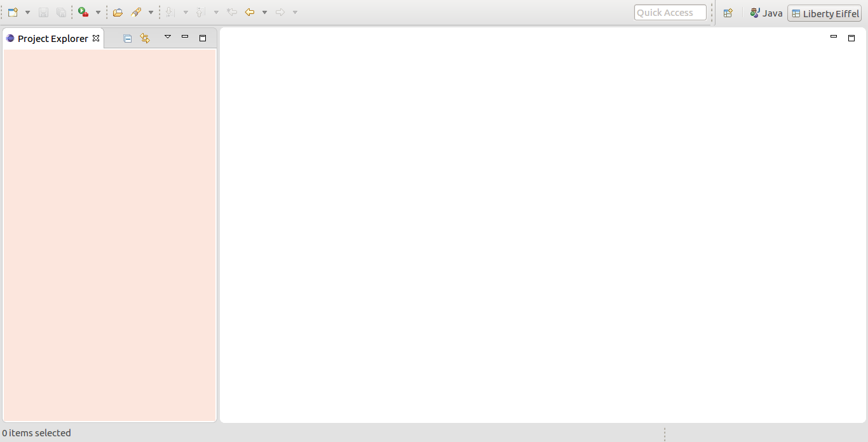868x442 pixels.
Task: Click the Forward navigation arrow icon
Action: (280, 12)
